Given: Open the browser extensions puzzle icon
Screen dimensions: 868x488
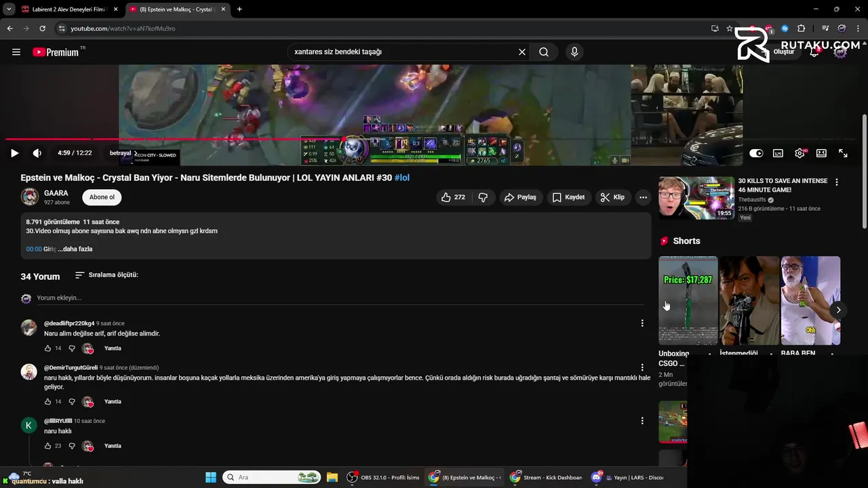Looking at the screenshot, I should tap(802, 28).
